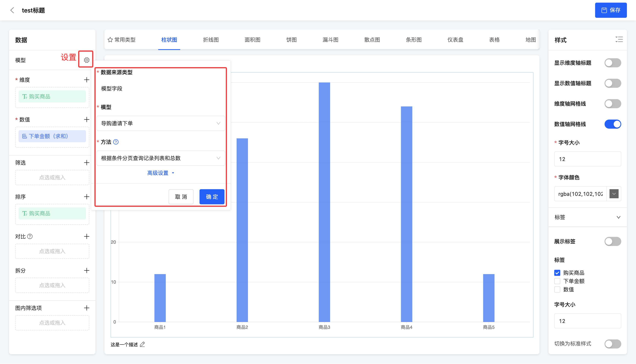Click the back arrow beside test标题
The image size is (636, 364).
point(12,10)
